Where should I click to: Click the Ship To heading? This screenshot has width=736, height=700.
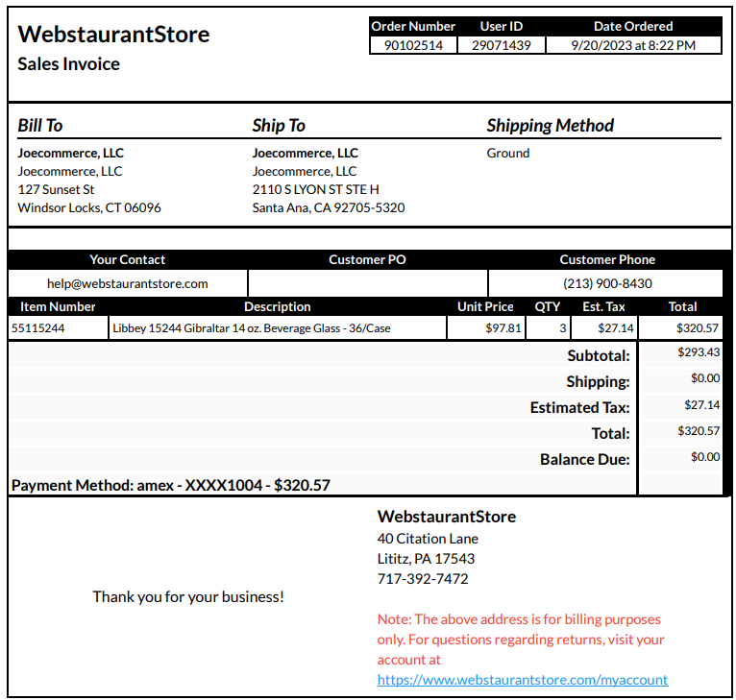click(x=279, y=125)
